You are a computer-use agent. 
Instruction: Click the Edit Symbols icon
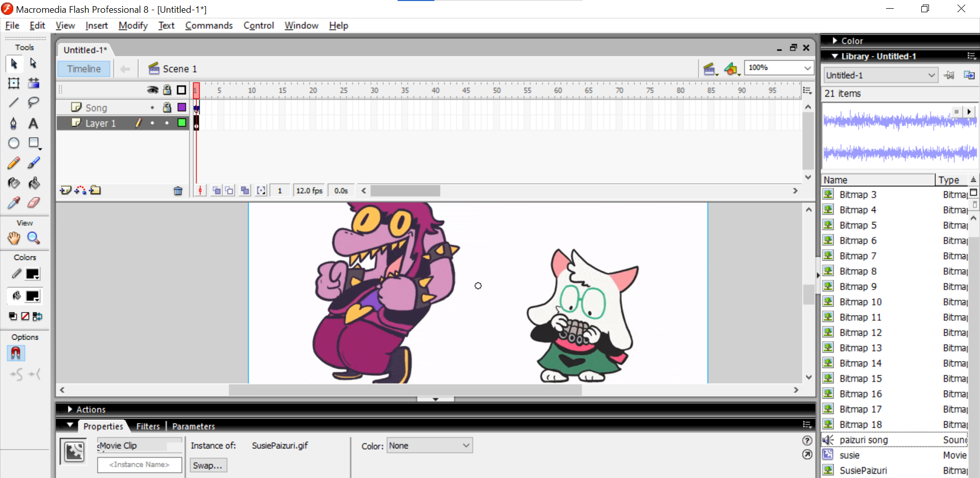(731, 69)
